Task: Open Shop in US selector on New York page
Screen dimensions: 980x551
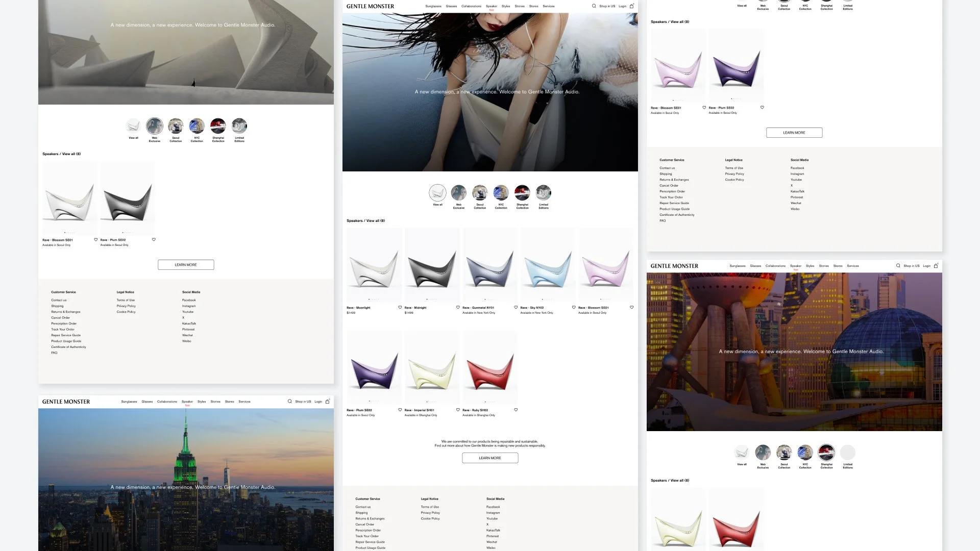Action: tap(303, 402)
